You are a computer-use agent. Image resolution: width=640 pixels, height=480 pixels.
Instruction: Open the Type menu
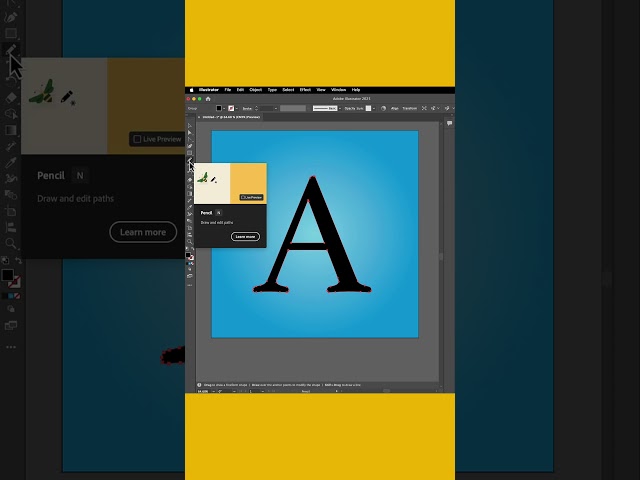(x=272, y=90)
